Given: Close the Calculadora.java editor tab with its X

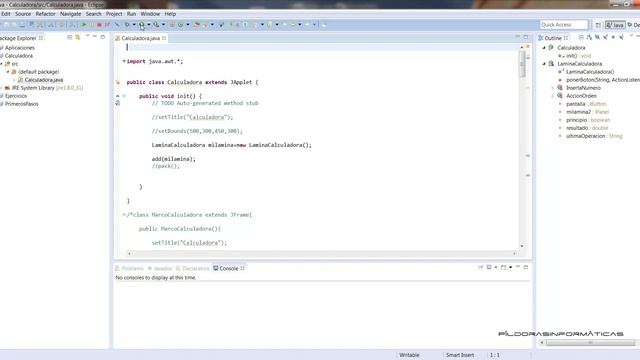Looking at the screenshot, I should (164, 38).
